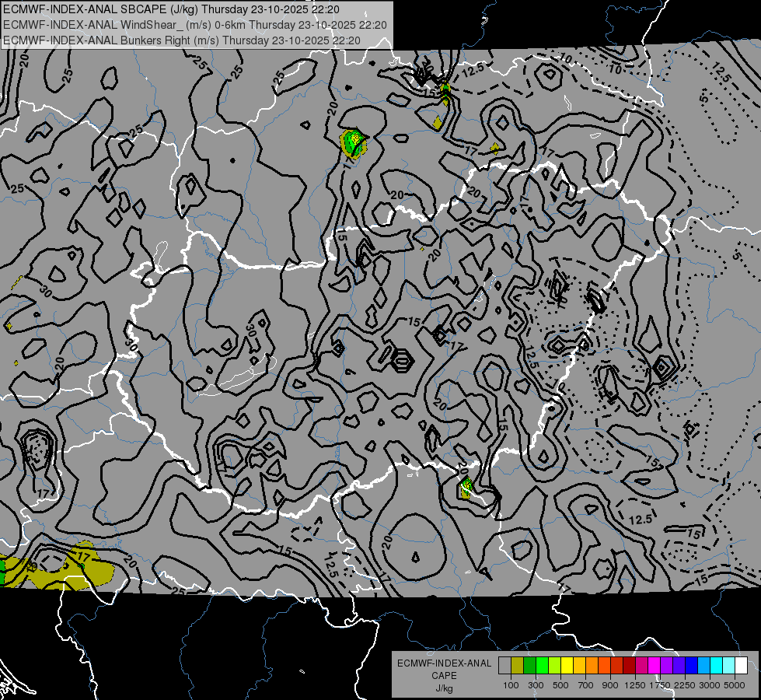The height and width of the screenshot is (700, 761).
Task: Click the WindShear 0-6km title line
Action: click(x=194, y=25)
